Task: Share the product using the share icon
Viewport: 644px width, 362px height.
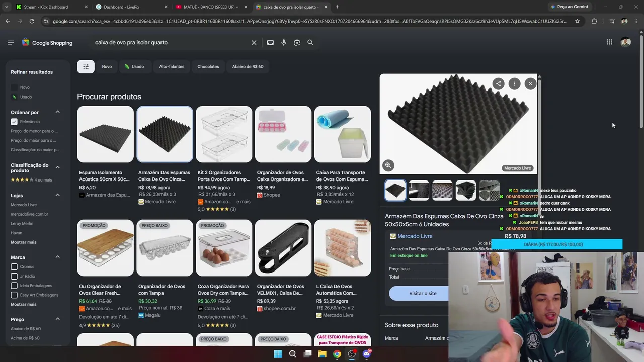Action: pos(498,84)
